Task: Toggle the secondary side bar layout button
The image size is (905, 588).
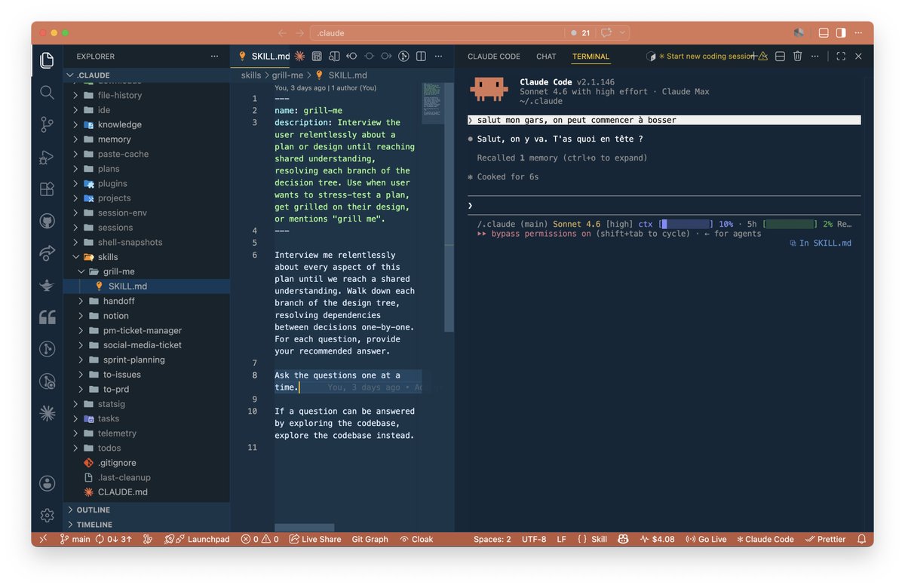Action: [x=841, y=33]
